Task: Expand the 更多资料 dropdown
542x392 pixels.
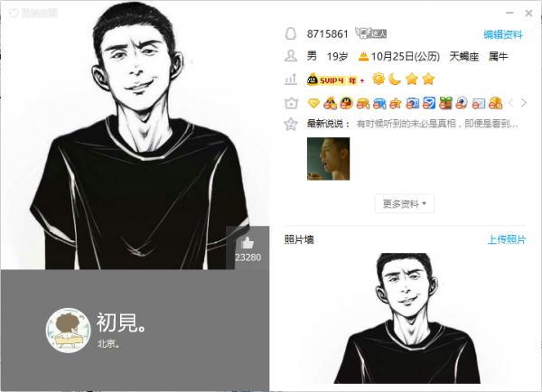Action: [x=405, y=203]
